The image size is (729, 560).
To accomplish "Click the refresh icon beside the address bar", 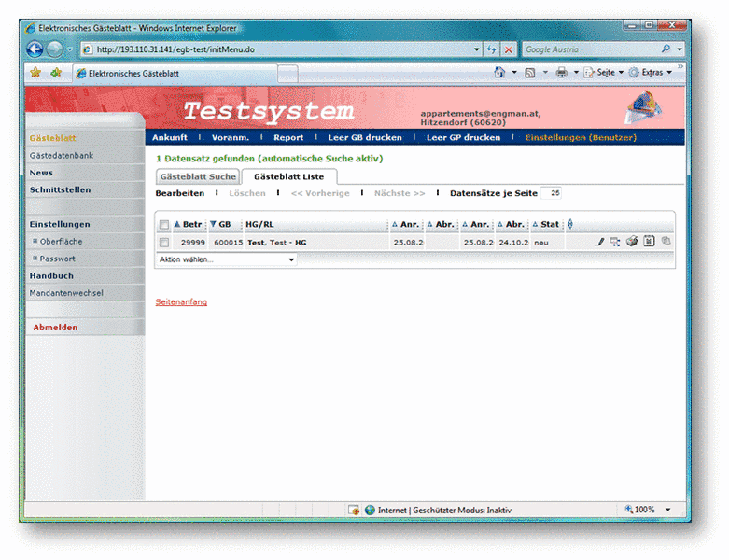I will pos(491,49).
